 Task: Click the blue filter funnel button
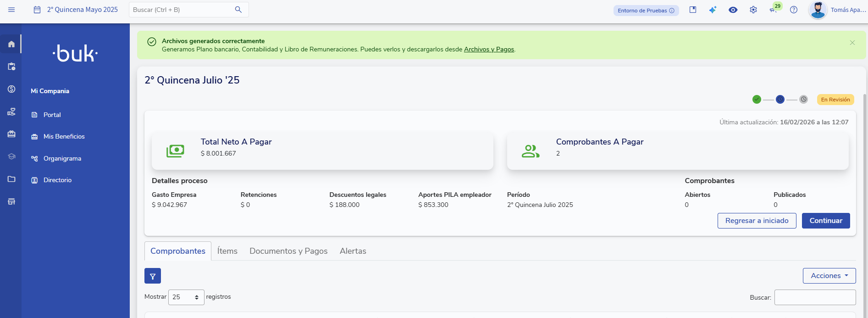[x=153, y=276]
